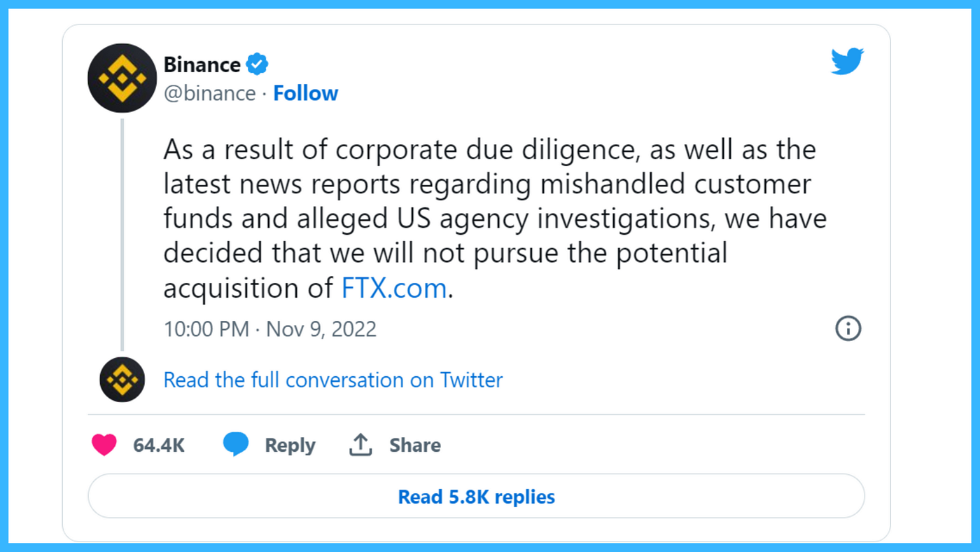This screenshot has width=980, height=552.
Task: Follow the @binance account
Action: 305,93
